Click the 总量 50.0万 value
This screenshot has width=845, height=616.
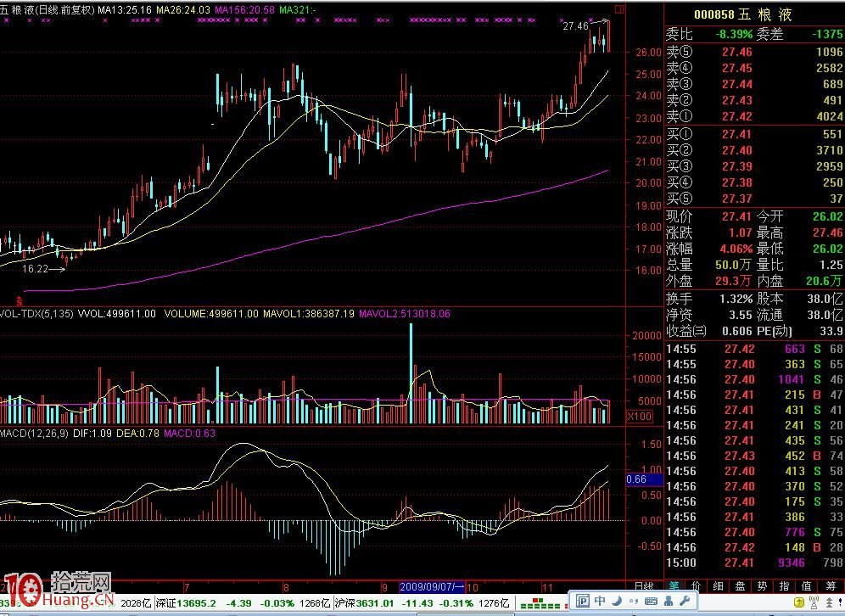733,265
